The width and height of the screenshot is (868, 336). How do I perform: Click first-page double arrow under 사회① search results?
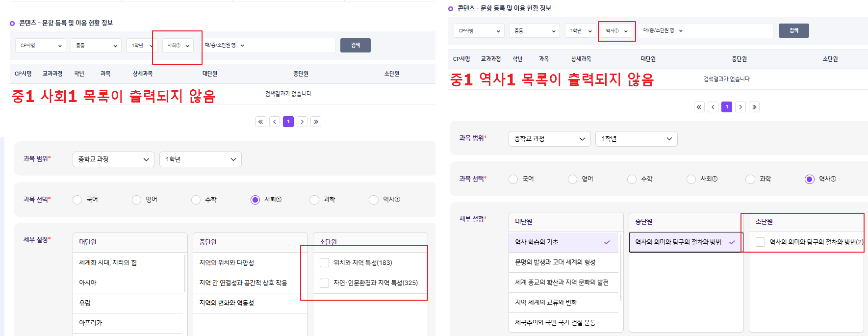coord(261,122)
